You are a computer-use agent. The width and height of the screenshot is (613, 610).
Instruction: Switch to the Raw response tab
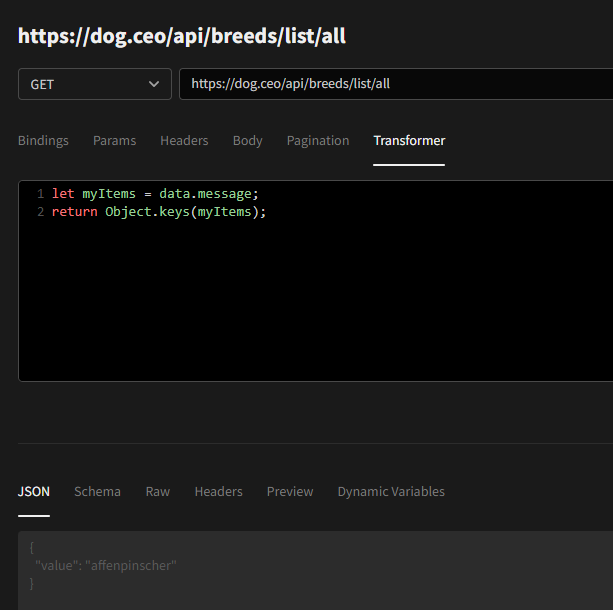(x=158, y=492)
